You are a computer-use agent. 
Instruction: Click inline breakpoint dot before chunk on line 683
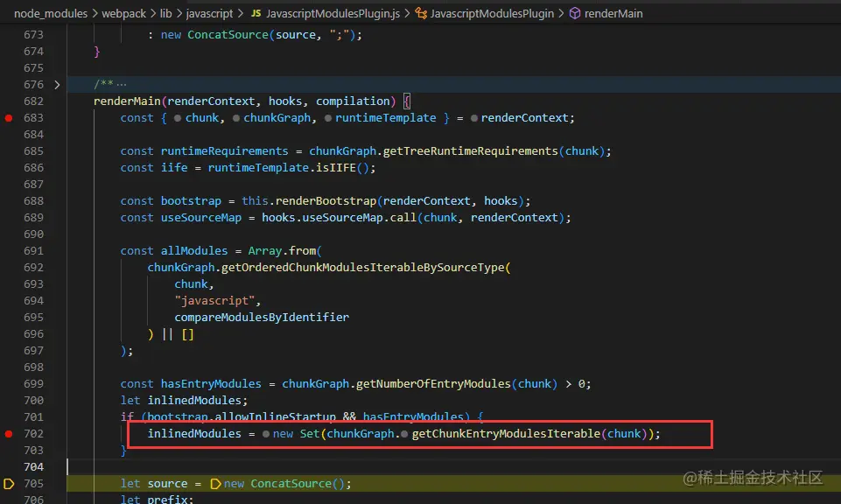[x=178, y=118]
